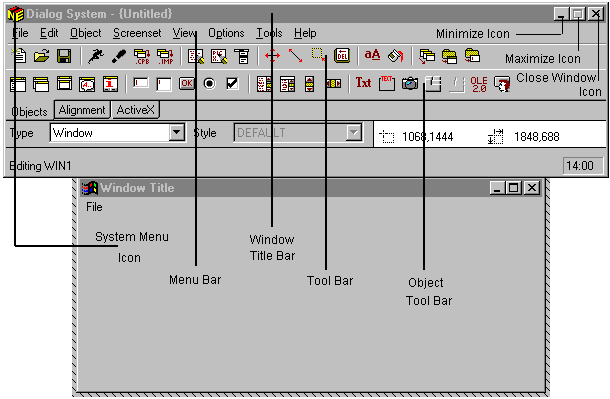Select the horizontal scroll bar object icon

pyautogui.click(x=333, y=84)
